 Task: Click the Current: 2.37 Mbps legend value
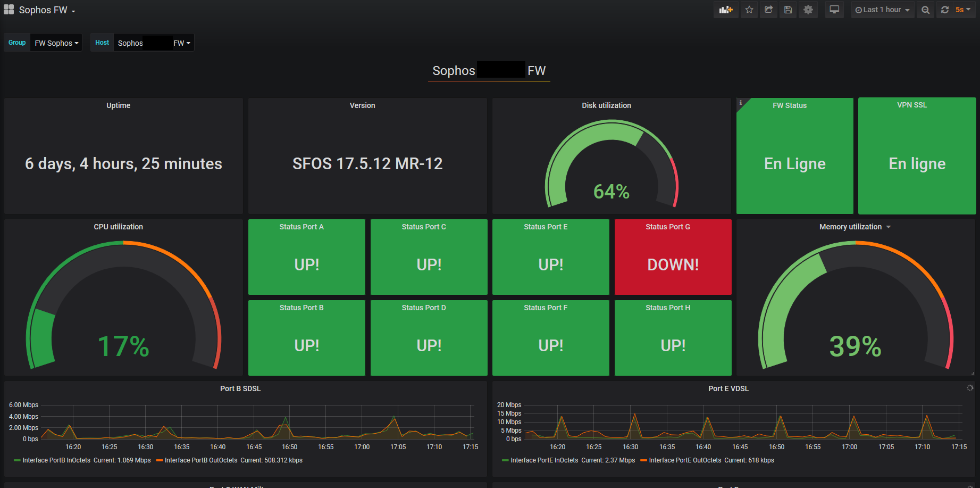point(608,460)
